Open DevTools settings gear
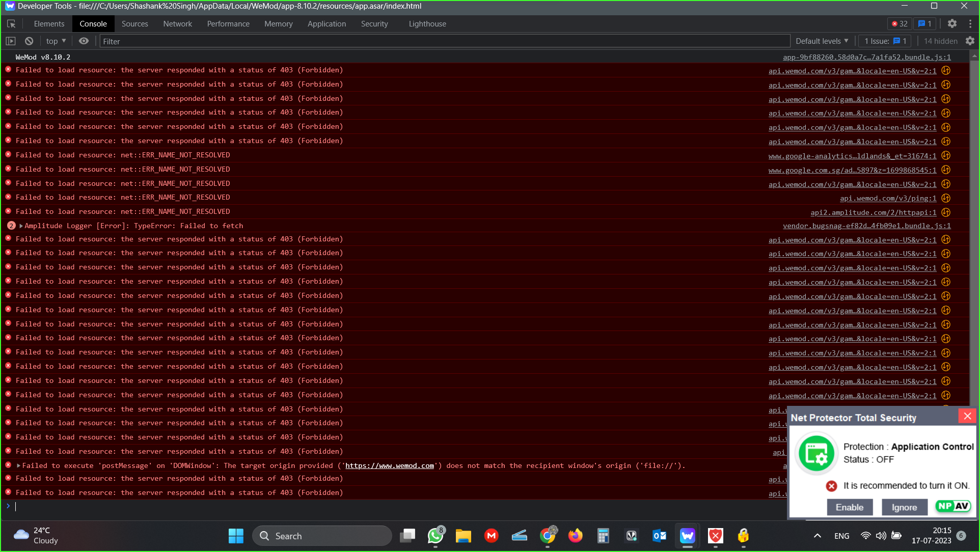This screenshot has height=552, width=980. [951, 23]
